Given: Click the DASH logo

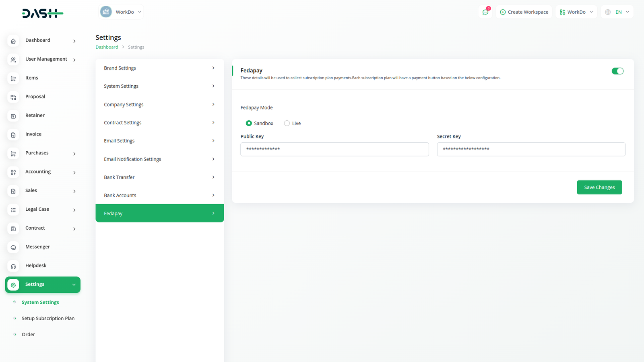Looking at the screenshot, I should [x=42, y=14].
